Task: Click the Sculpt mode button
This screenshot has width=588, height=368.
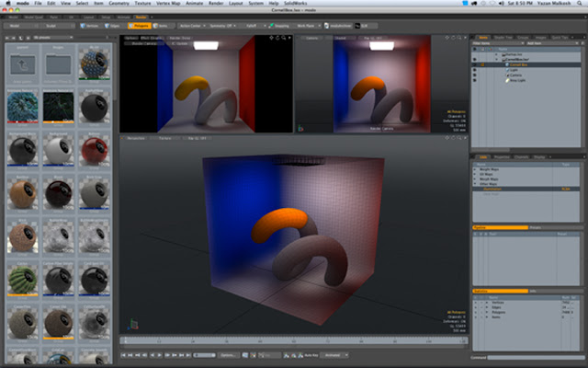Action: (56, 26)
